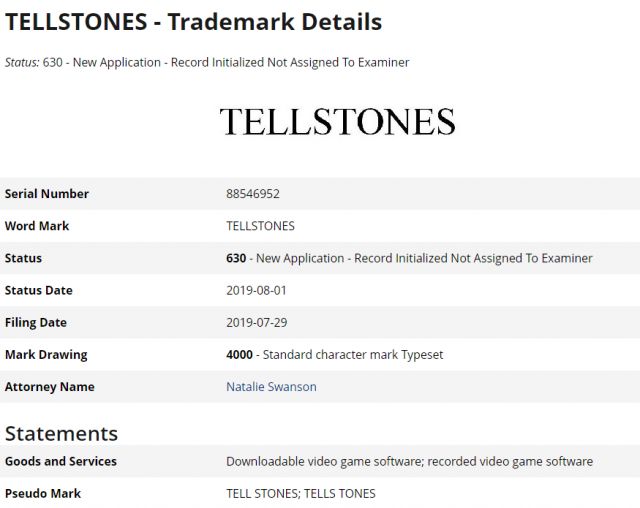Image resolution: width=640 pixels, height=508 pixels.
Task: Click the TELLSTONES Trademark Details heading
Action: (x=193, y=22)
